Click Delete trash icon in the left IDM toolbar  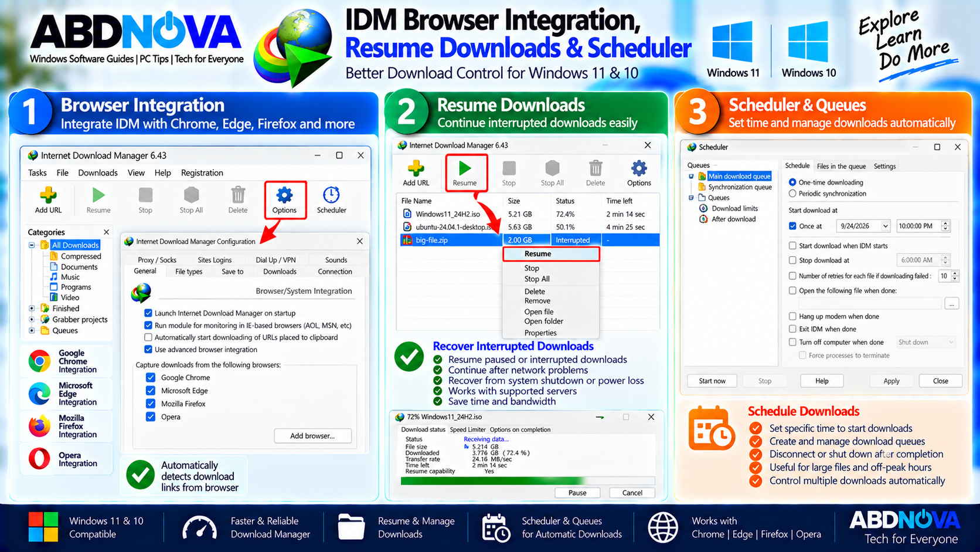click(238, 195)
